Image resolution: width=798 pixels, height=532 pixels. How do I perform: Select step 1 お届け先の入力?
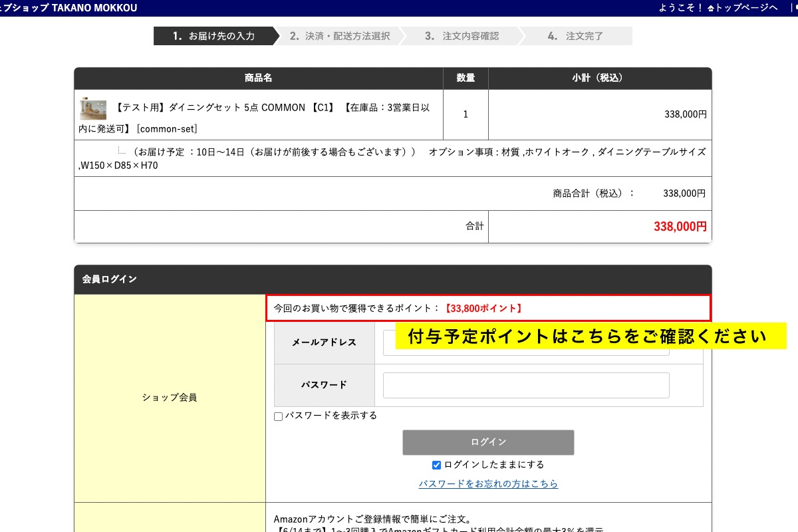[x=213, y=36]
